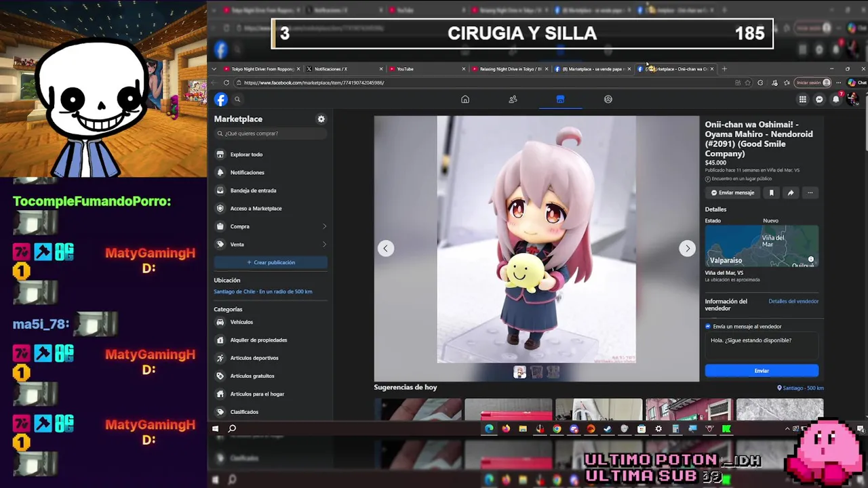The height and width of the screenshot is (488, 868).
Task: Share the listing with the share arrow
Action: point(791,192)
